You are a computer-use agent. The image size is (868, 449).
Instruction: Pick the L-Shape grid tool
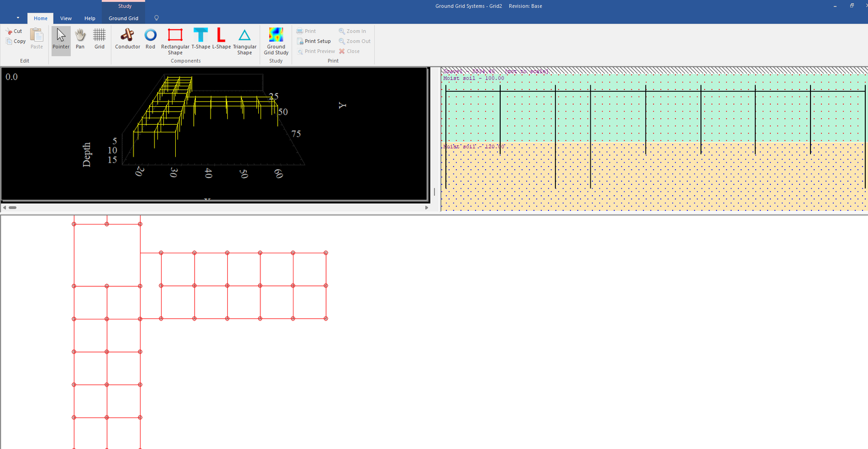[x=221, y=39]
